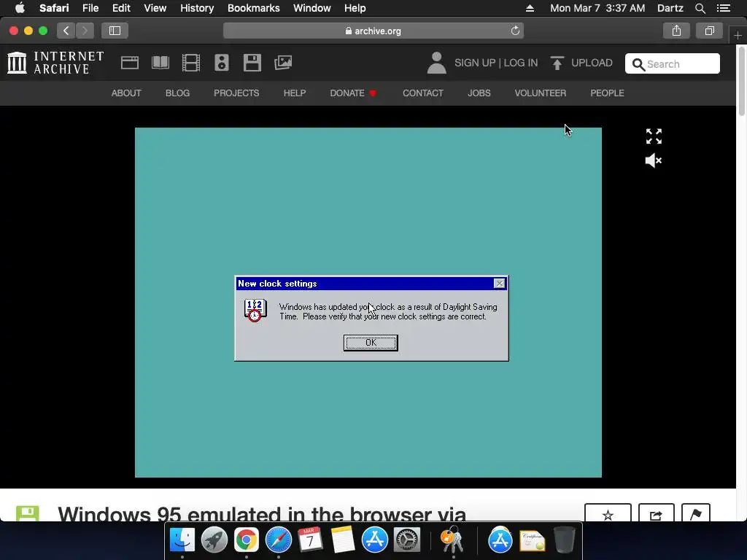747x560 pixels.
Task: Open a new tab with plus button
Action: click(x=738, y=35)
